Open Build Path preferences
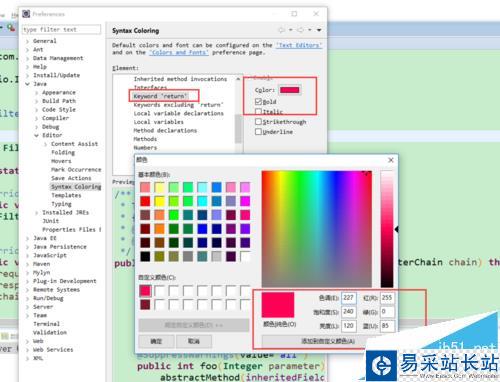Image resolution: width=500 pixels, height=382 pixels. pos(59,101)
